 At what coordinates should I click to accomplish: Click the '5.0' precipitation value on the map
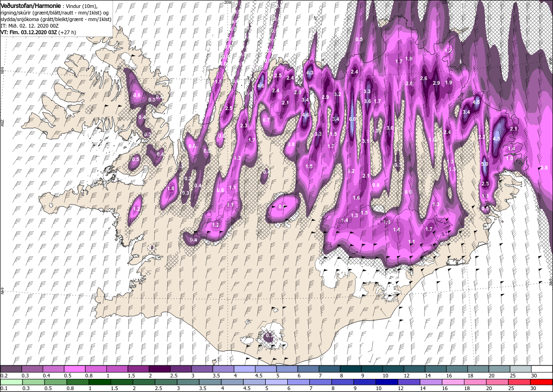click(485, 164)
